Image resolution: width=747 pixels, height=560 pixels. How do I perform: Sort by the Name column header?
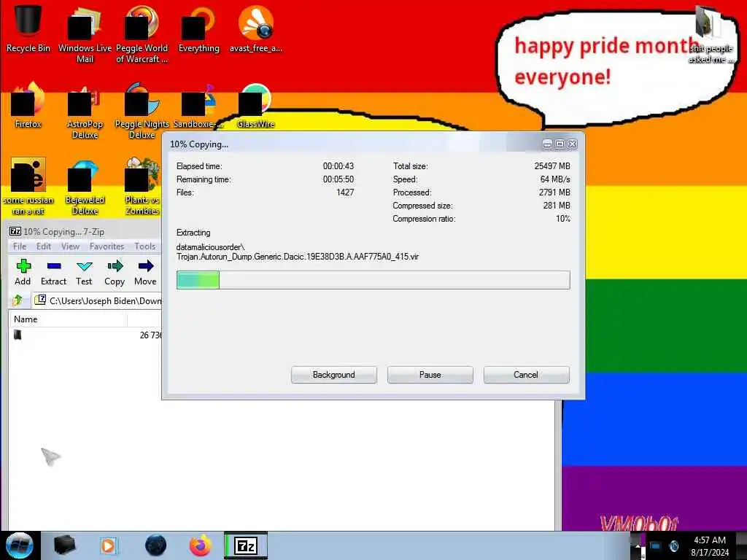point(68,319)
